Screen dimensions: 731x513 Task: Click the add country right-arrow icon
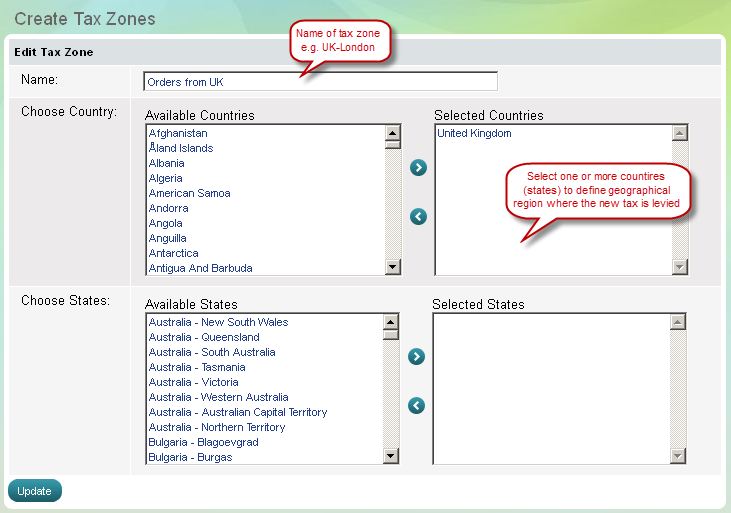pyautogui.click(x=418, y=168)
